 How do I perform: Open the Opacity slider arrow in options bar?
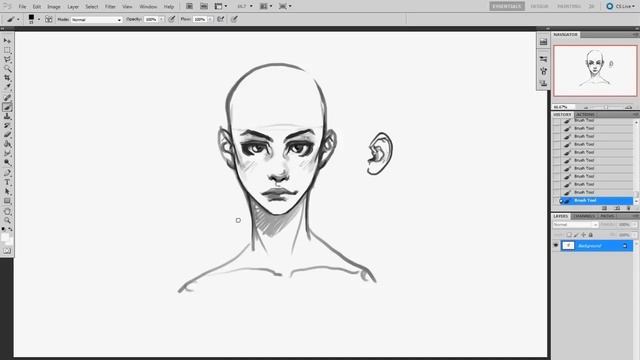pos(162,19)
